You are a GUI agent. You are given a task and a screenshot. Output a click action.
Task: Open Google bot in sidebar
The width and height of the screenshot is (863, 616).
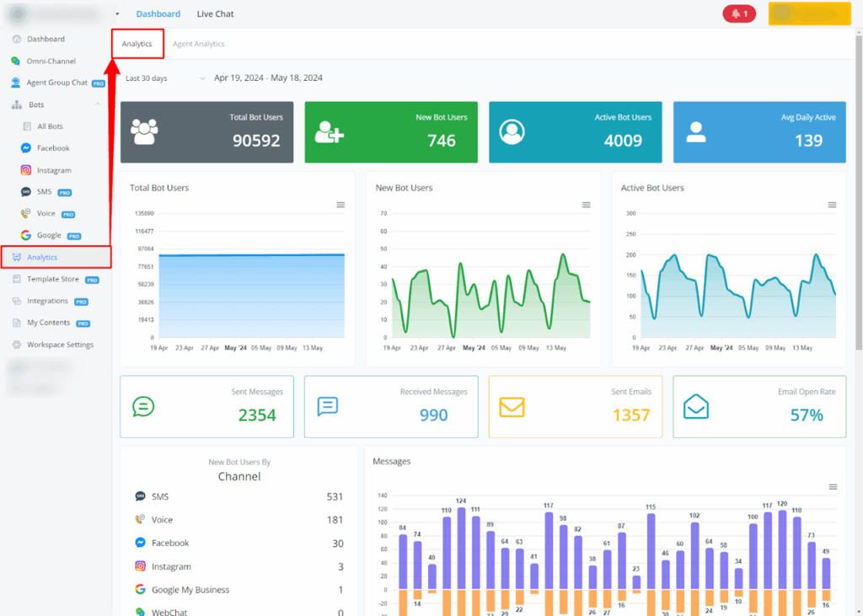47,236
